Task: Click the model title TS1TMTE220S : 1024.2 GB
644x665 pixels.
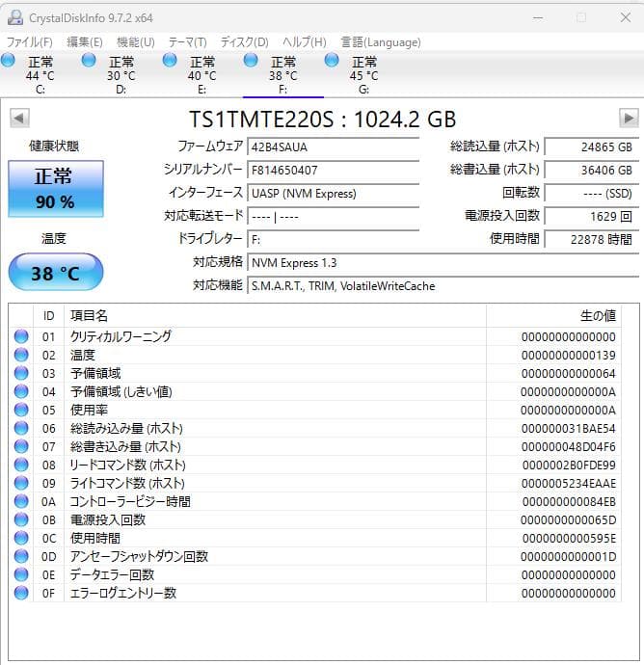Action: point(322,119)
